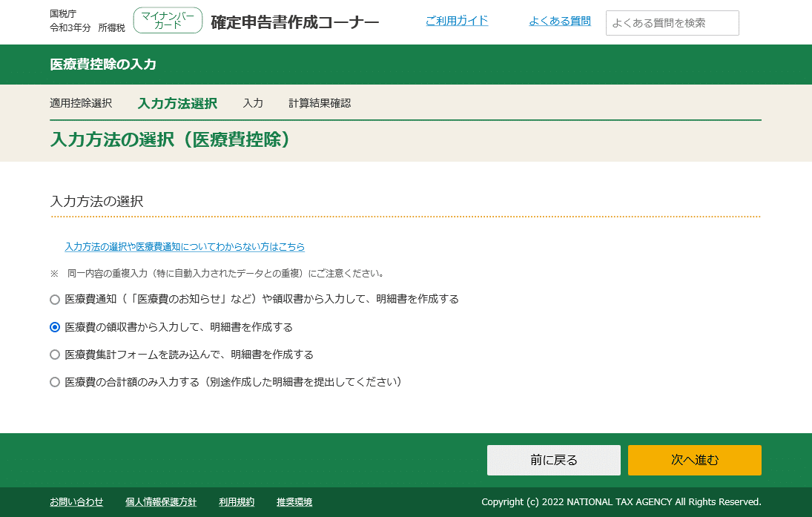Click the 医療費通知についてわからない方はこちら help link
This screenshot has height=517, width=812.
point(184,247)
